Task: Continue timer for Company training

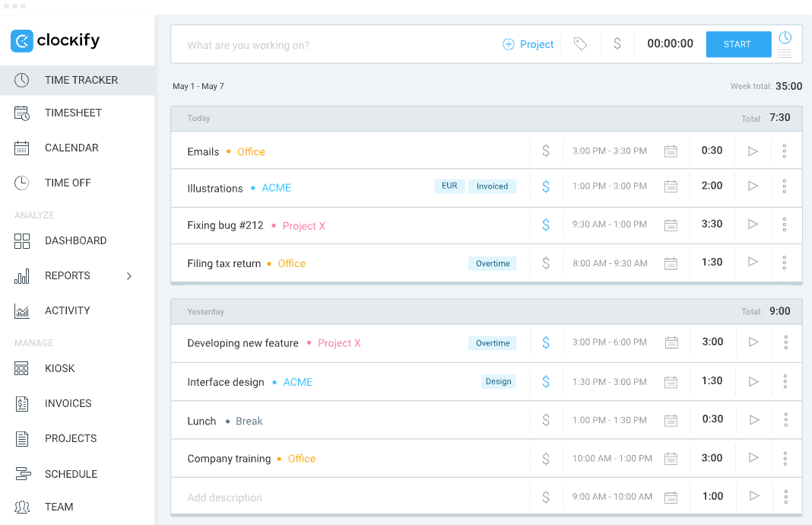Action: [x=754, y=457]
